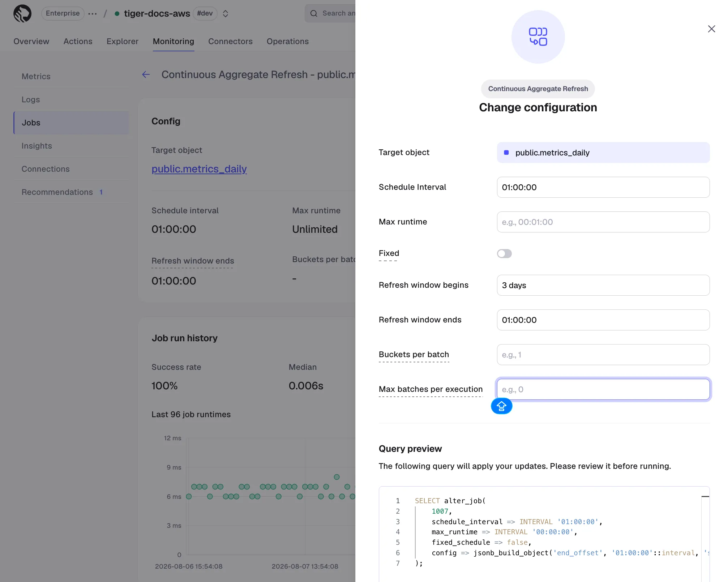
Task: Open the Connectors tab
Action: 230,41
